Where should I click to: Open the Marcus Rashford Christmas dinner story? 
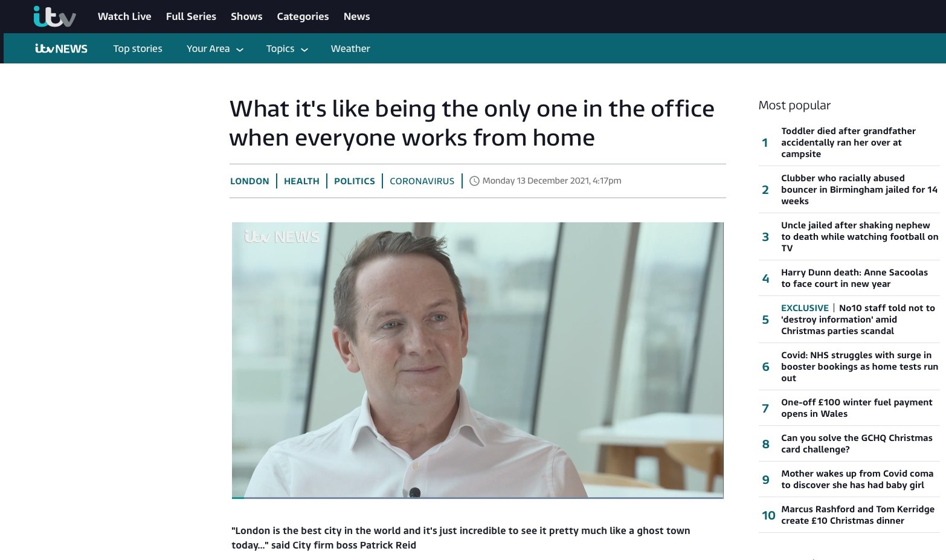[x=858, y=515]
